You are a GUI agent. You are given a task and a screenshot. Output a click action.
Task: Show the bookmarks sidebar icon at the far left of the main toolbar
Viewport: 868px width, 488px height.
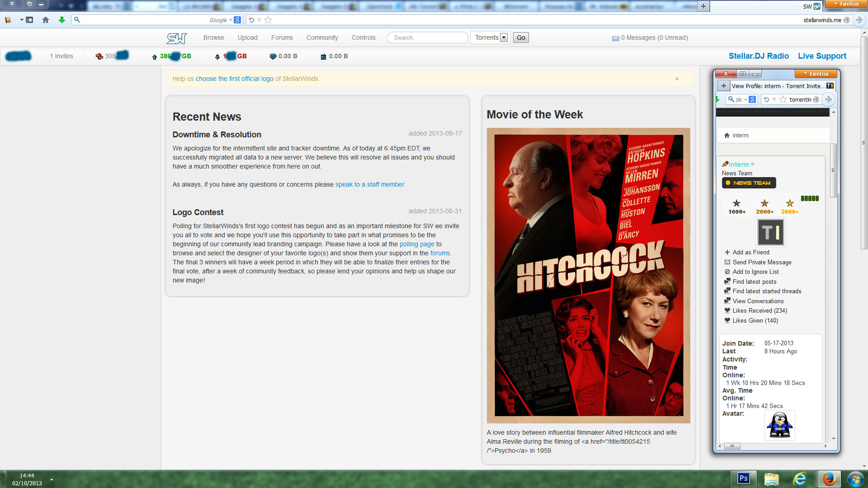(8, 20)
